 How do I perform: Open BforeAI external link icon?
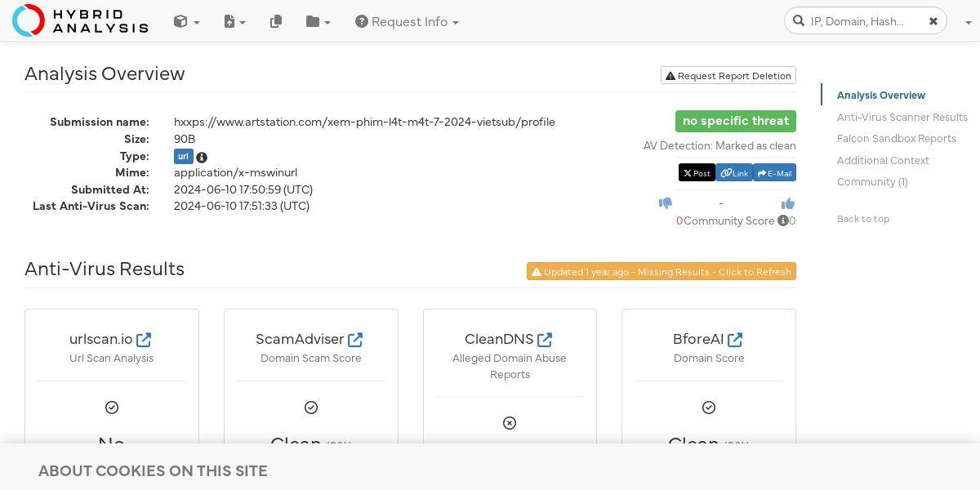coord(735,339)
